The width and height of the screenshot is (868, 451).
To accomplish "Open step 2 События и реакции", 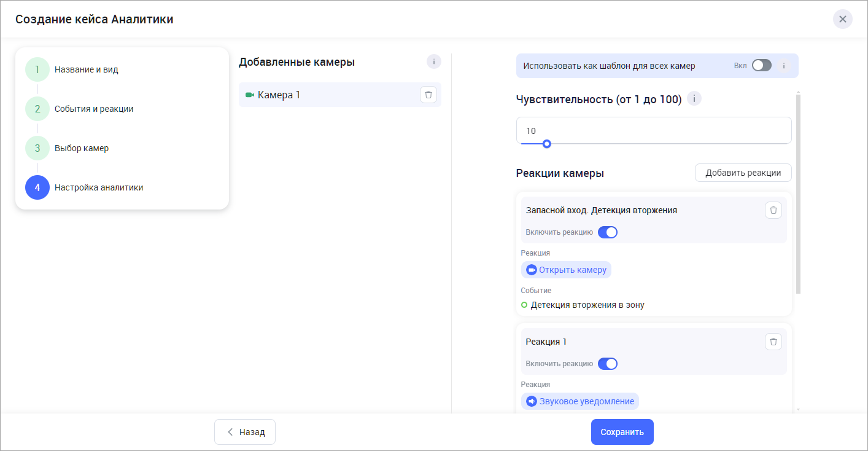I will tap(37, 109).
